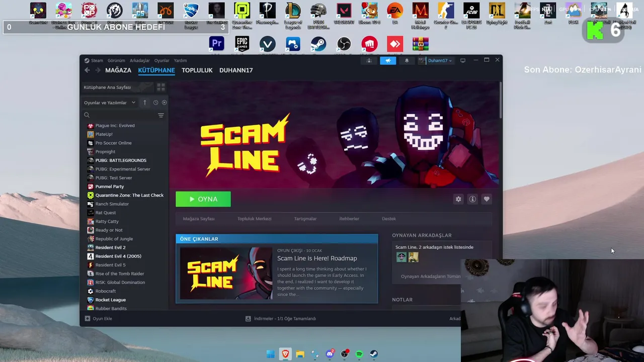
Task: Open the DUHANN17 profile tab
Action: 236,70
